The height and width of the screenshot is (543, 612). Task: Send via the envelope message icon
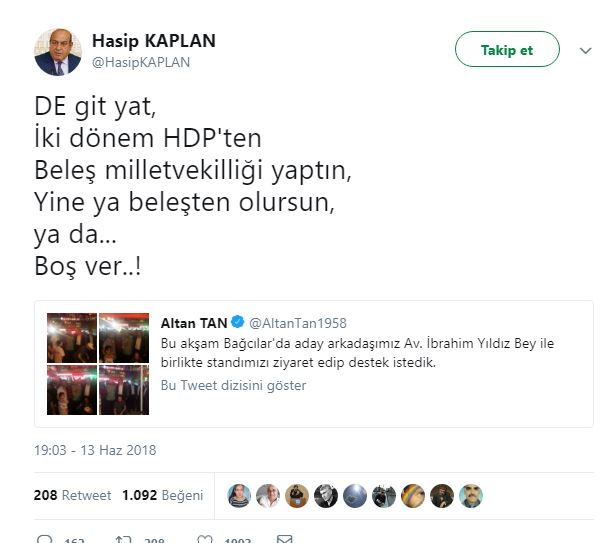284,539
